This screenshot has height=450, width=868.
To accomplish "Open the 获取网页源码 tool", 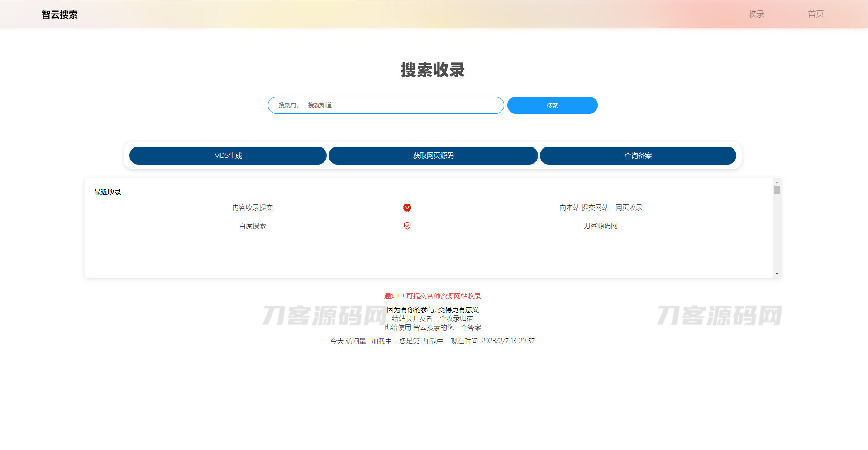I will click(x=433, y=155).
